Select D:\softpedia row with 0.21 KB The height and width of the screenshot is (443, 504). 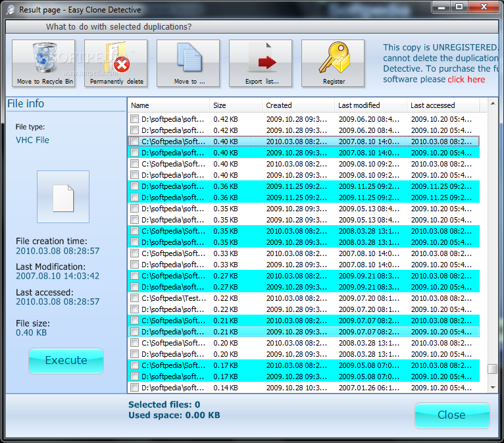pos(304,332)
